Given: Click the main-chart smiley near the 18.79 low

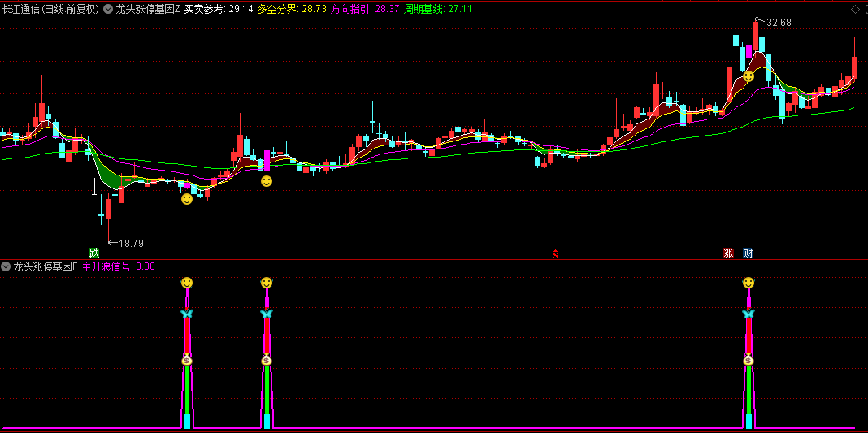Looking at the screenshot, I should tap(187, 199).
